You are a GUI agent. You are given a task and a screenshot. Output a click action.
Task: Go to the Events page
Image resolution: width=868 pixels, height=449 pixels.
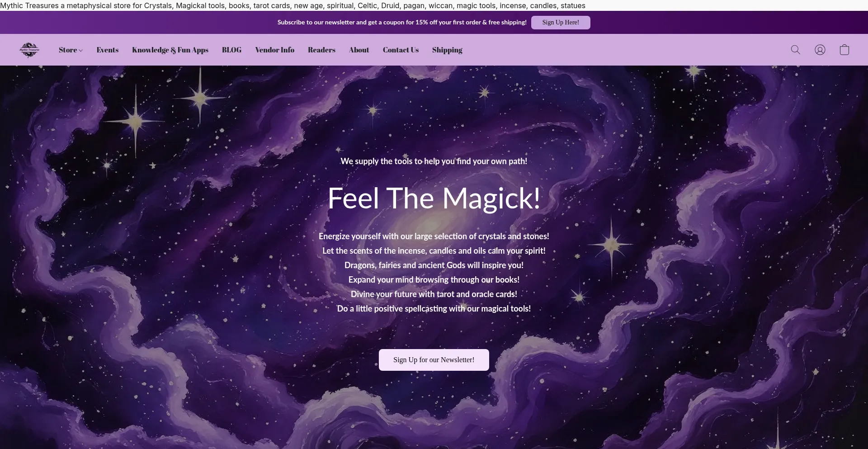pos(107,50)
